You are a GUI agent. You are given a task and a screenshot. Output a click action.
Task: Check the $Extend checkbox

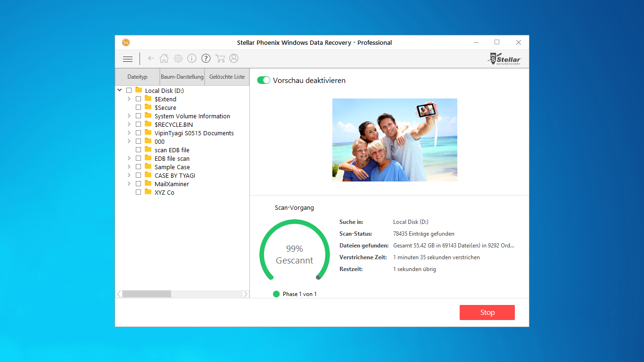(138, 99)
